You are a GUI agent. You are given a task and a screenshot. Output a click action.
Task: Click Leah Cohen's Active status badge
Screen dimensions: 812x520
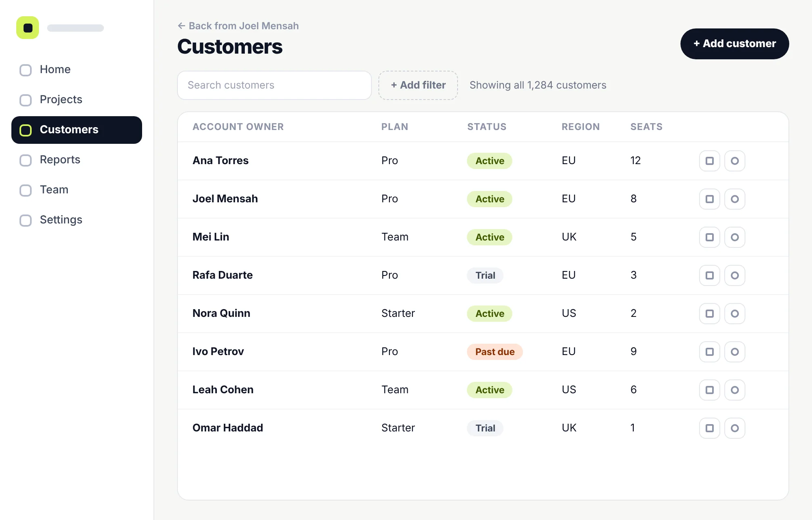[490, 390]
